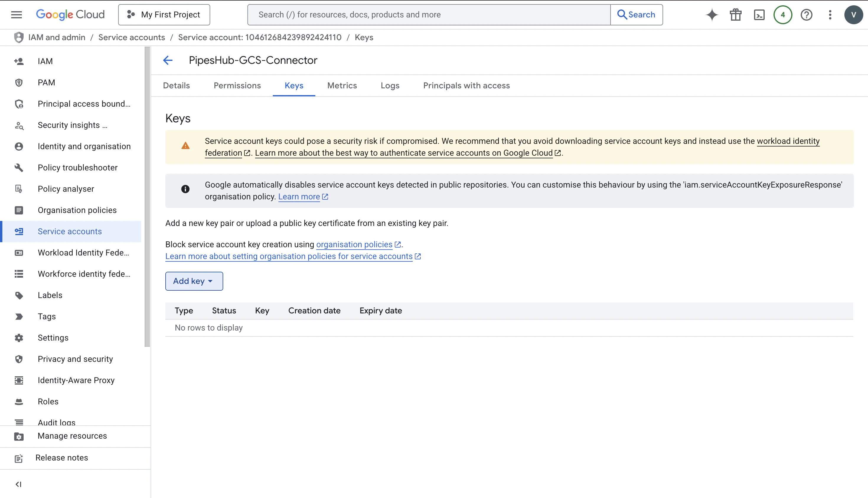The width and height of the screenshot is (868, 498).
Task: Open the My First Project selector
Action: (164, 15)
